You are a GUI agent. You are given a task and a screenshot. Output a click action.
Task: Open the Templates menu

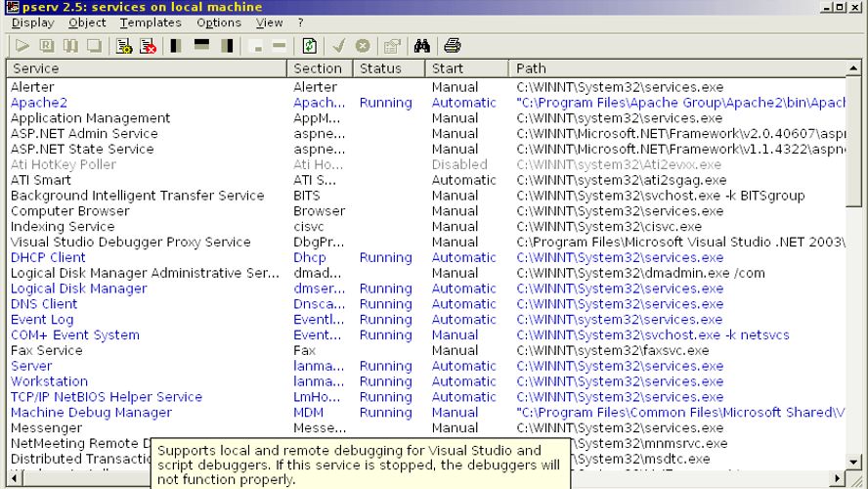point(151,22)
